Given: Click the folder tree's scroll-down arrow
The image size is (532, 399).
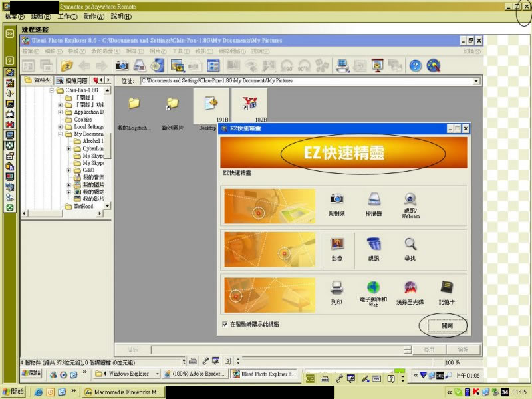Looking at the screenshot, I should pyautogui.click(x=107, y=206).
